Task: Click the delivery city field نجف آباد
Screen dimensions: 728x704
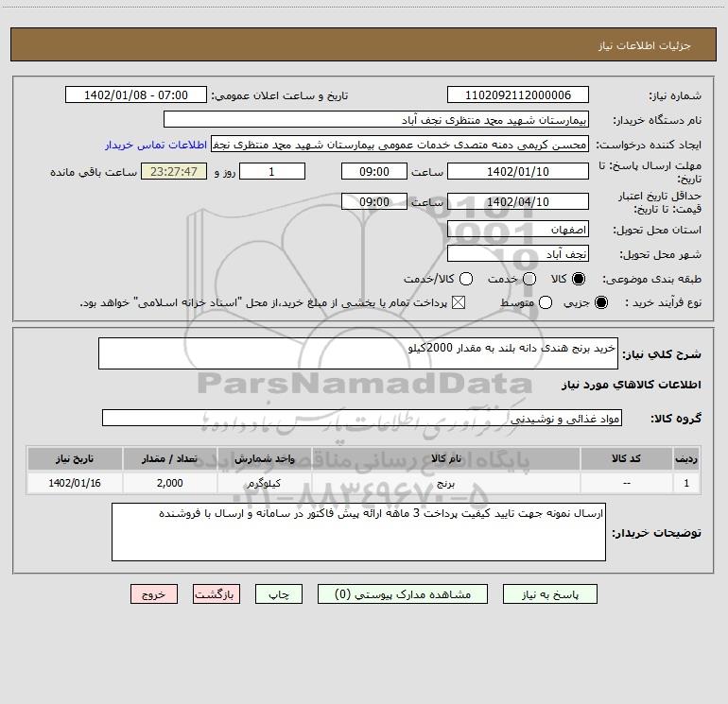Action: point(518,253)
